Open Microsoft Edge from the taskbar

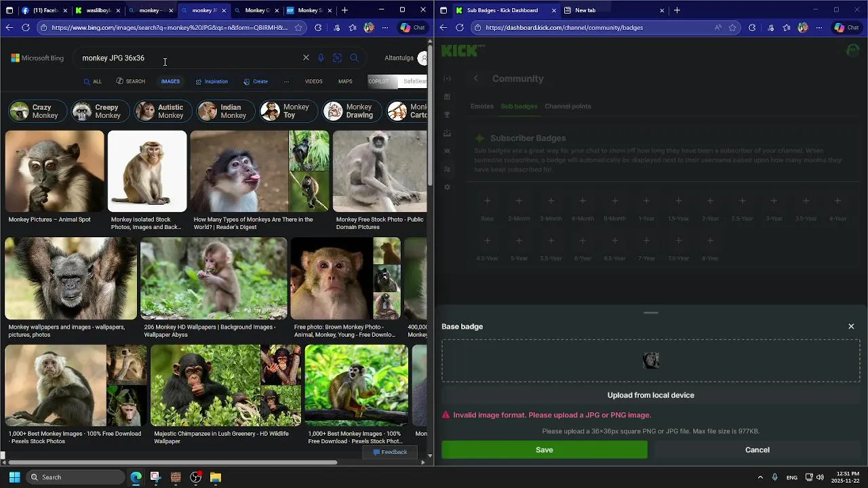[136, 477]
